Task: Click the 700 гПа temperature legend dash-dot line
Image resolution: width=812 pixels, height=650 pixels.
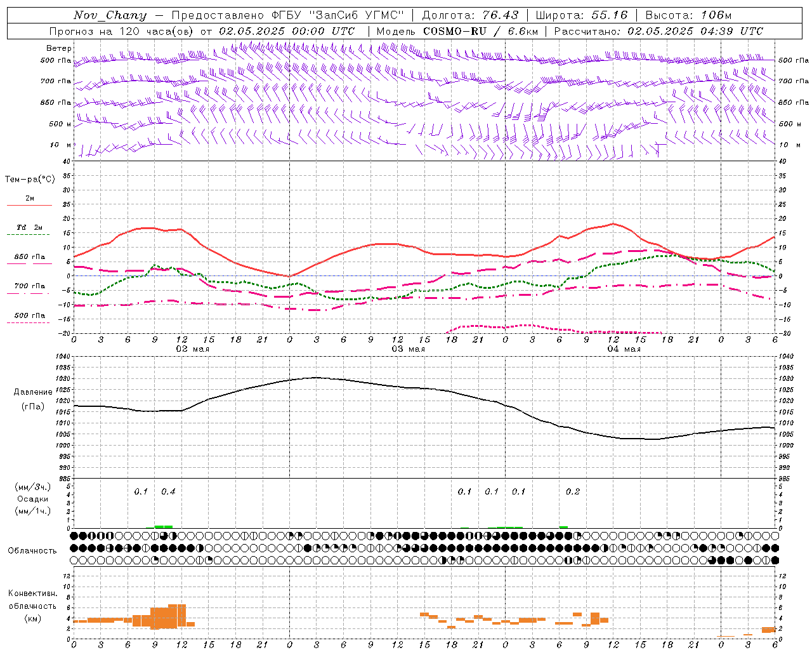Action: coord(28,293)
